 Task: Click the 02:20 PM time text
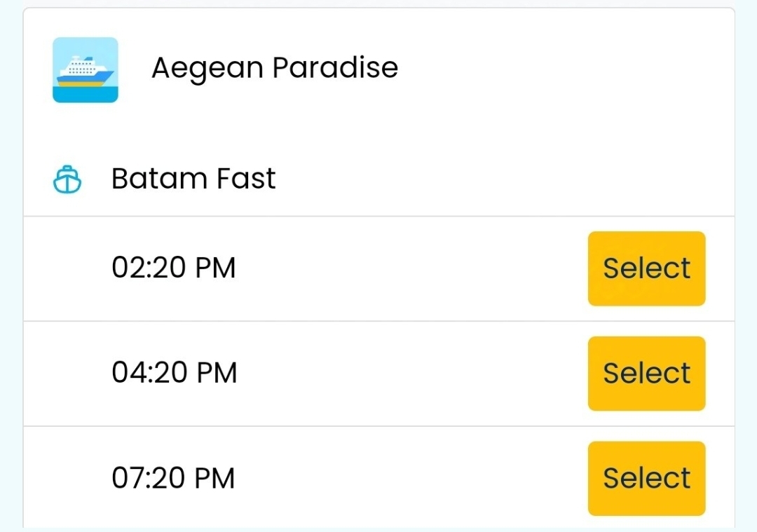click(174, 268)
